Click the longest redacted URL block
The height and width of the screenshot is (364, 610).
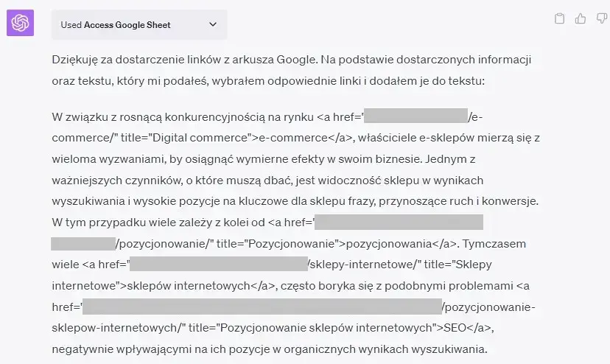tap(261, 306)
